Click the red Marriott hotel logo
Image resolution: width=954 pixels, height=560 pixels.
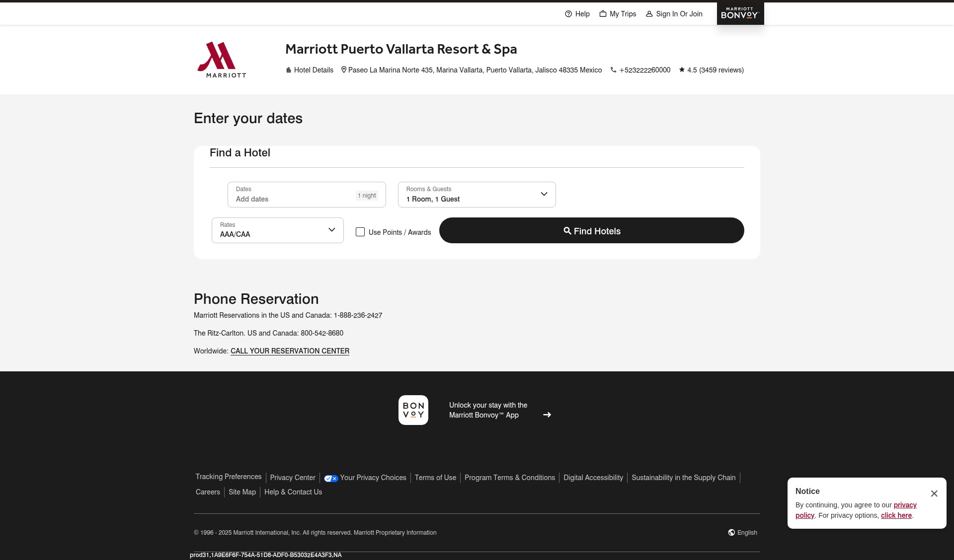pos(222,60)
